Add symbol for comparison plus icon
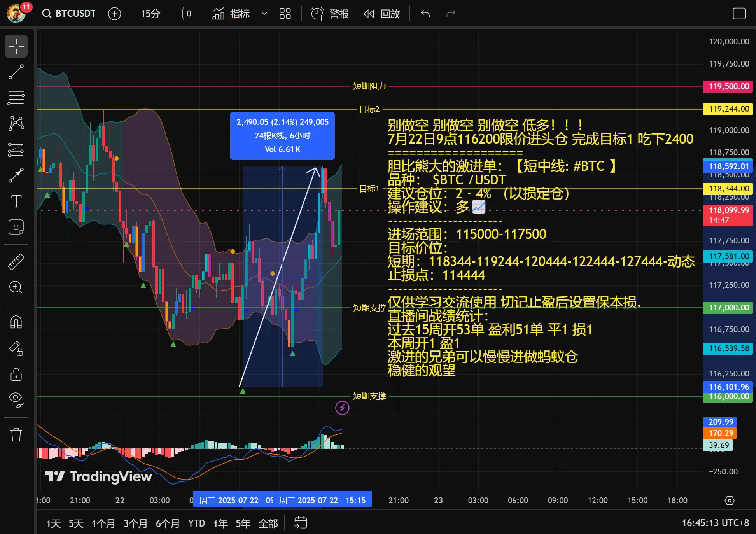This screenshot has width=756, height=534. click(114, 14)
